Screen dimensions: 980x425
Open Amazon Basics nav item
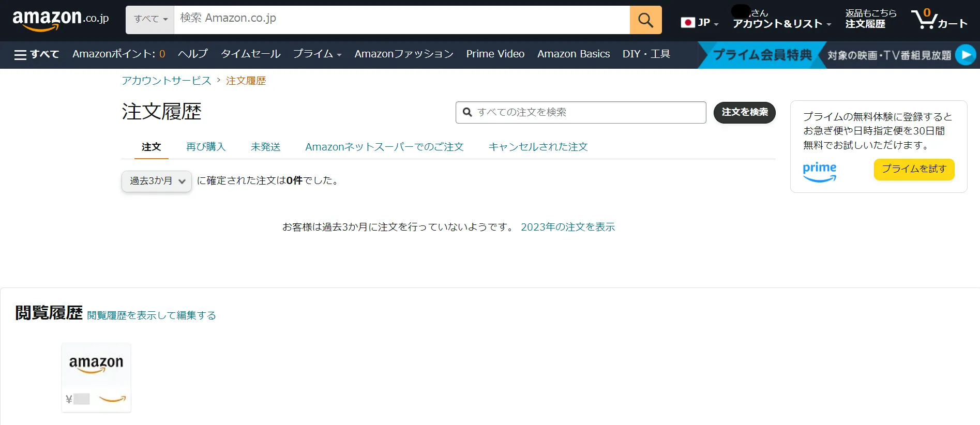pyautogui.click(x=574, y=54)
